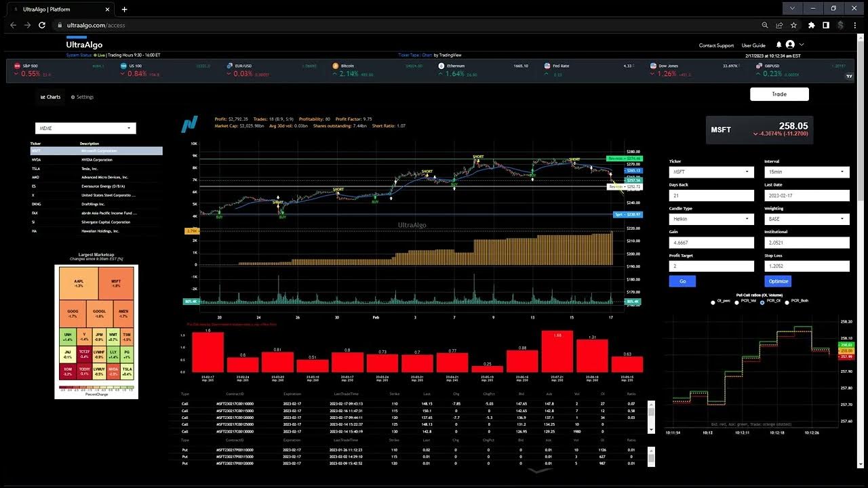Click the UltraAlgo logo text
This screenshot has width=868, height=488.
coord(84,45)
